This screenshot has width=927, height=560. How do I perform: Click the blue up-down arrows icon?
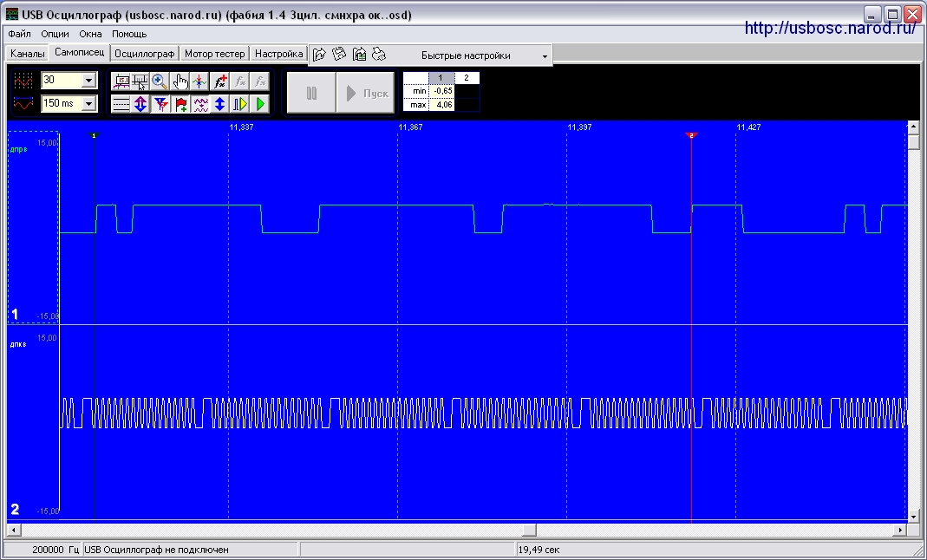220,104
